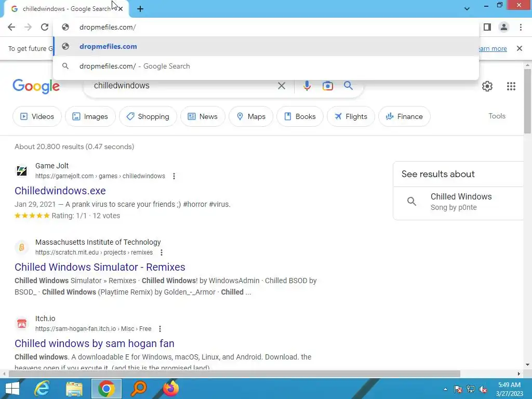The width and height of the screenshot is (532, 399).
Task: Dismiss the notification bar with its X
Action: click(x=519, y=48)
